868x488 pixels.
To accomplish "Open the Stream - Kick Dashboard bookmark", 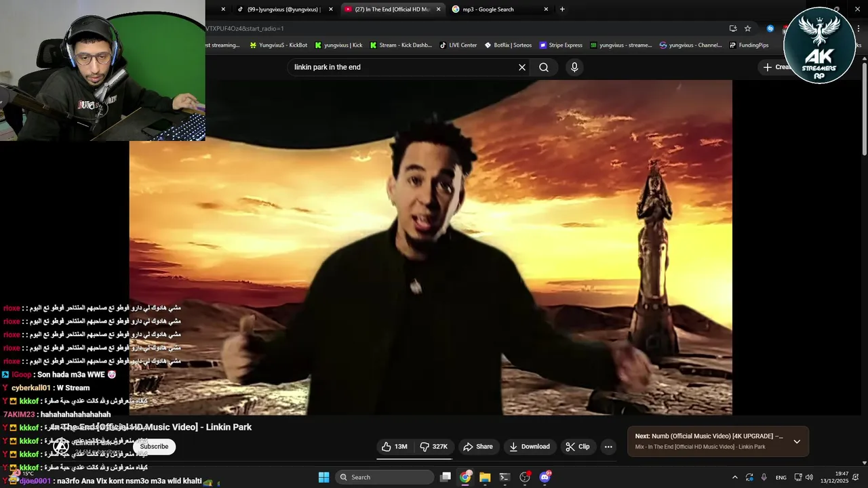I will coord(401,45).
